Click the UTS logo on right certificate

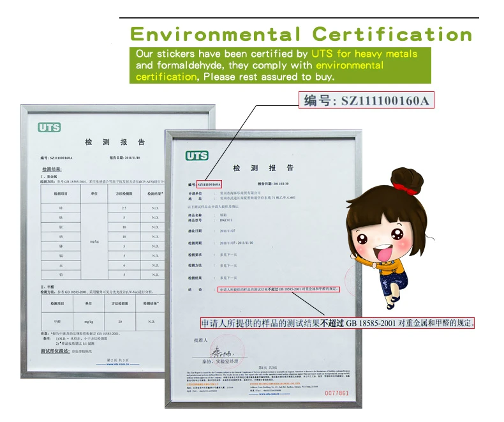[x=197, y=156]
